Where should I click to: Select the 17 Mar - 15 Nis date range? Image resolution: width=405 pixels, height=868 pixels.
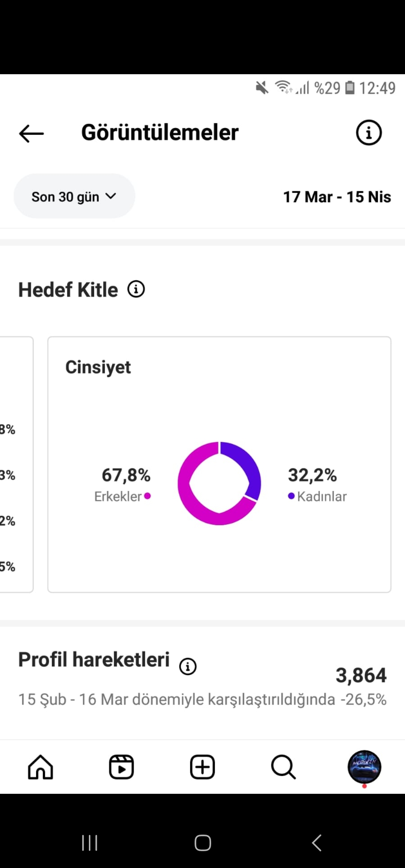coord(337,197)
